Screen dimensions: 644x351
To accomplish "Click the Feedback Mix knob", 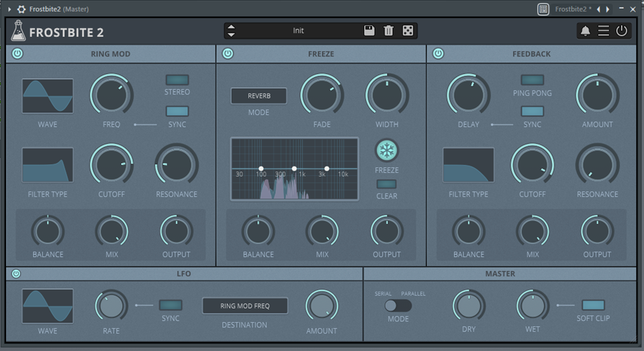I will pyautogui.click(x=533, y=232).
